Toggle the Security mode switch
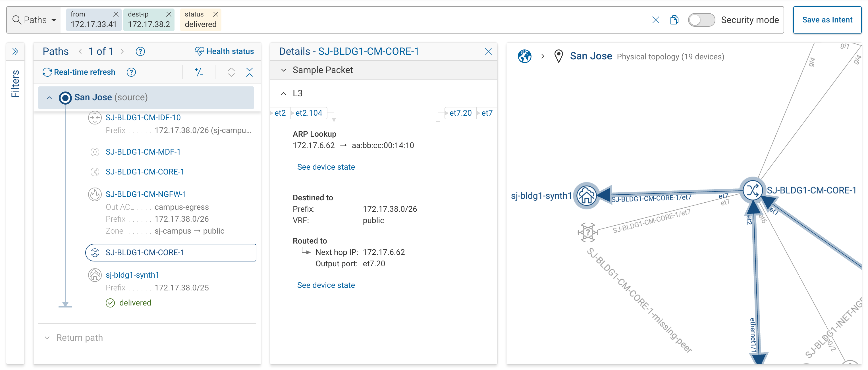This screenshot has width=868, height=370. (x=701, y=20)
